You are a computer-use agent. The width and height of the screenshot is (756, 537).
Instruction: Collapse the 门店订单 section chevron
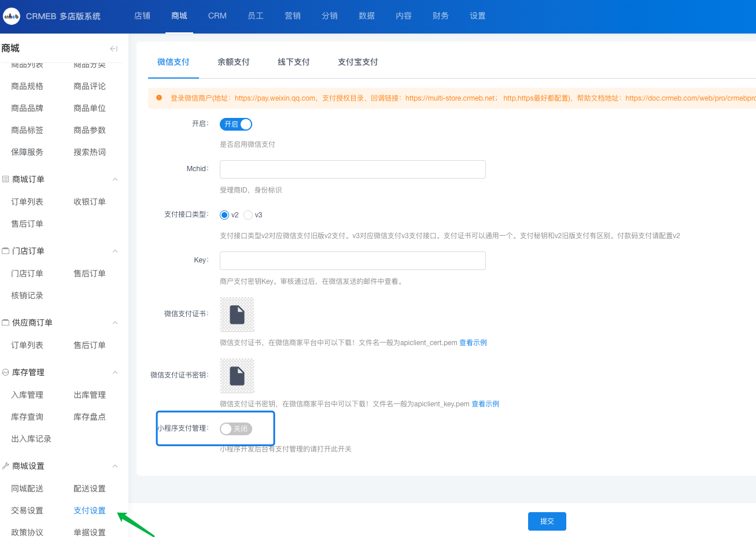115,251
